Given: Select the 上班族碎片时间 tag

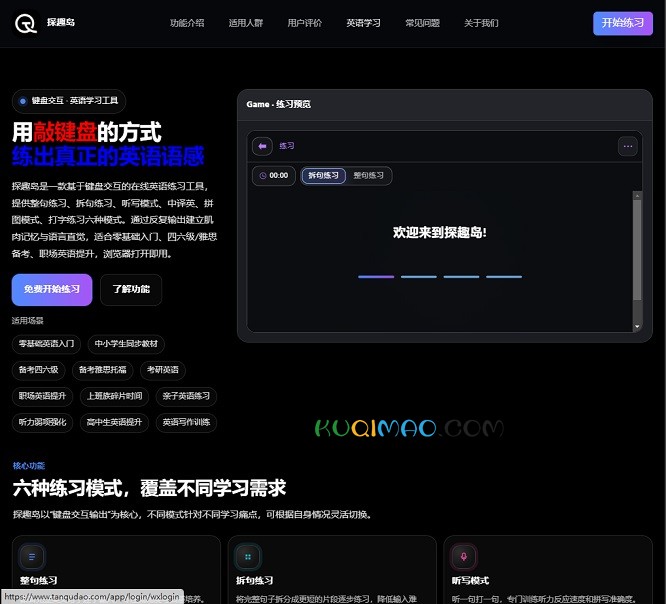Looking at the screenshot, I should click(x=114, y=396).
